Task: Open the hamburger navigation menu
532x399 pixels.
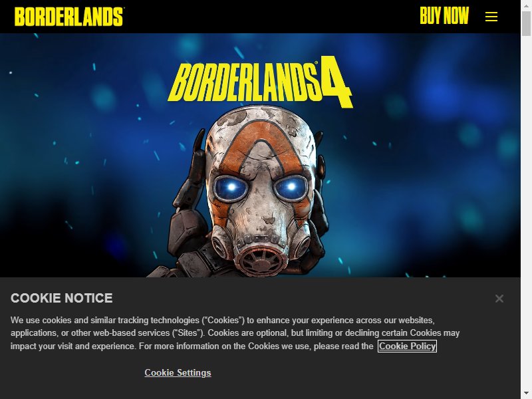Action: coord(491,16)
